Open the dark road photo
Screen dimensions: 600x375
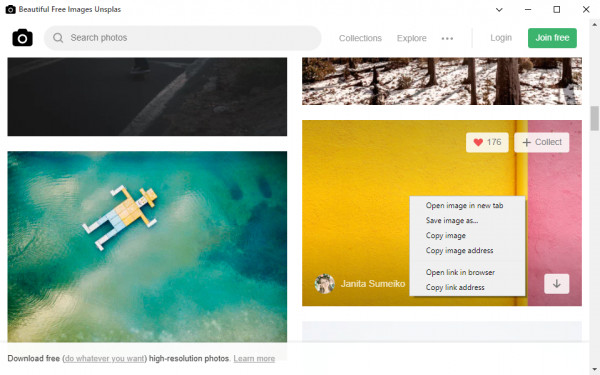[x=147, y=96]
